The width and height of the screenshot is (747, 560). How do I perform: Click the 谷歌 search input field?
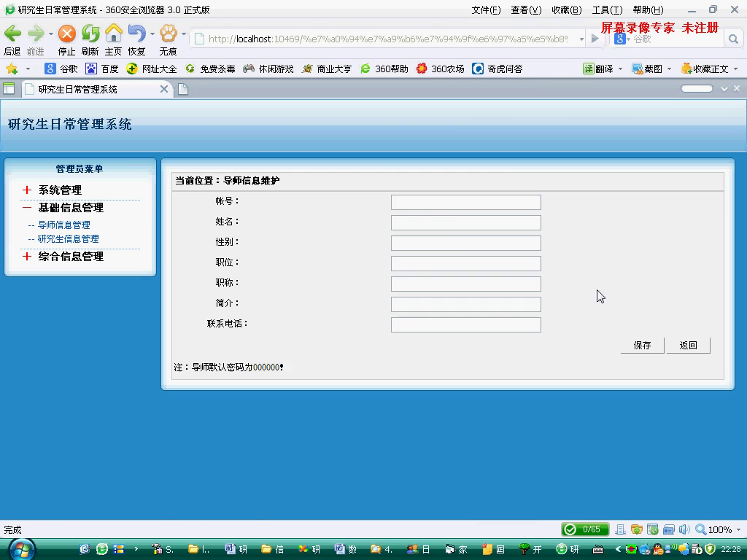click(676, 39)
